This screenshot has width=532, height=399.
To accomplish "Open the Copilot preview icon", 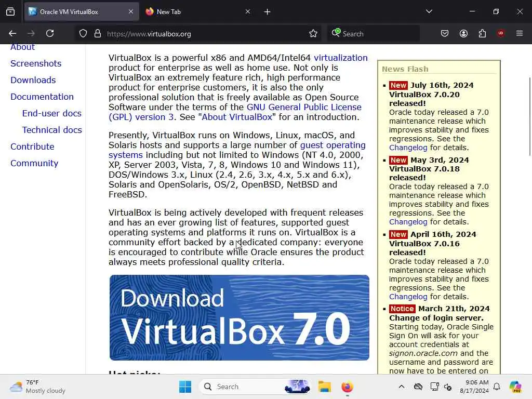I will pyautogui.click(x=516, y=387).
